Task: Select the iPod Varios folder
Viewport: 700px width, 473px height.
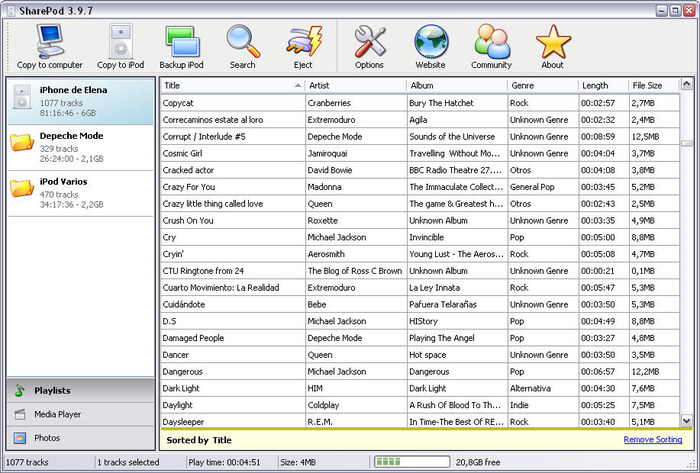Action: click(x=80, y=193)
